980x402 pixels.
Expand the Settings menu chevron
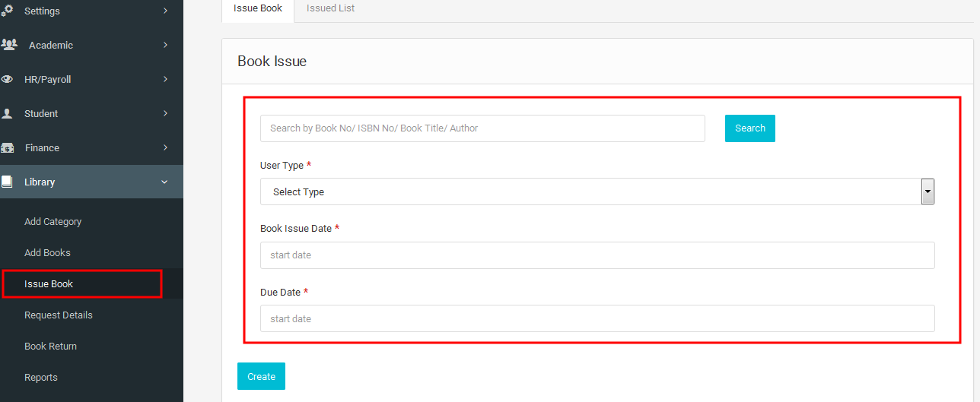pos(165,11)
